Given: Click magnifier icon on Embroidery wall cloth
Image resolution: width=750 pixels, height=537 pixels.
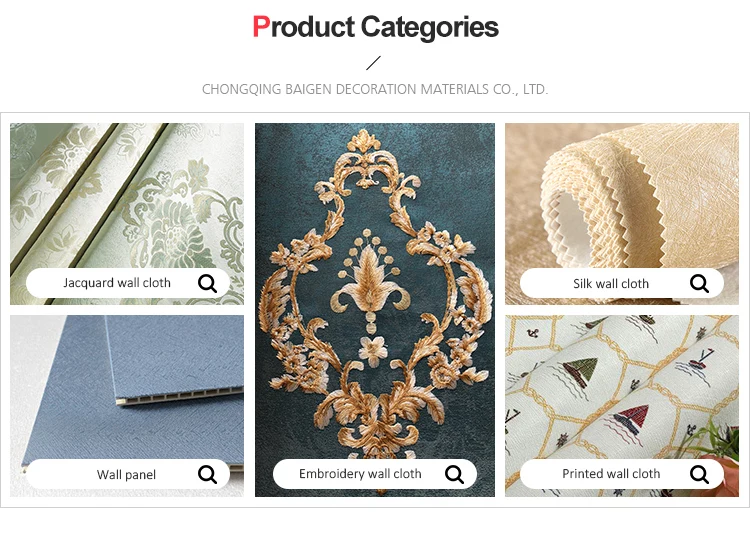Looking at the screenshot, I should (454, 474).
